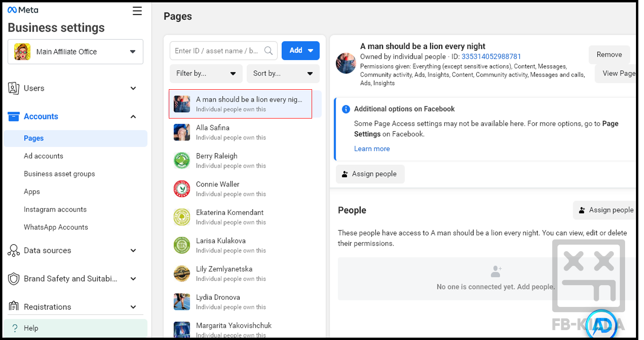The width and height of the screenshot is (644, 340).
Task: Click the Learn more link
Action: pyautogui.click(x=372, y=149)
